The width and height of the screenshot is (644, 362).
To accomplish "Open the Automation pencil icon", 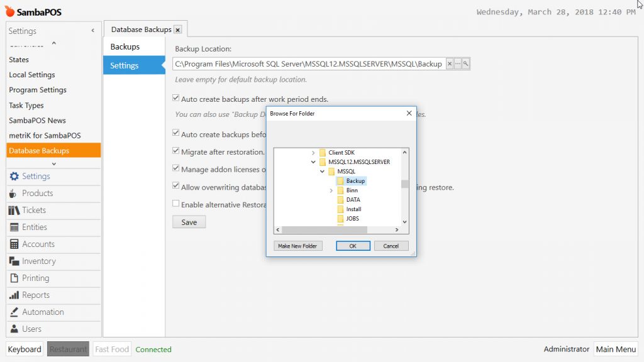I will [14, 312].
